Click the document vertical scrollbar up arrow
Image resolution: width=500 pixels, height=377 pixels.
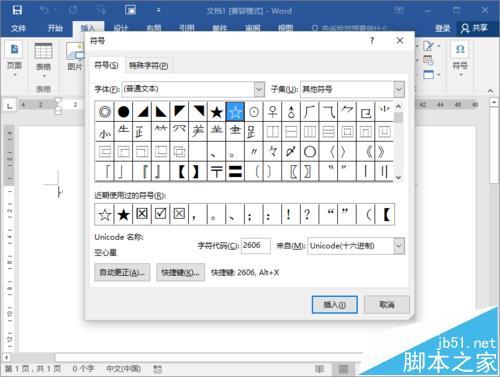(x=494, y=102)
